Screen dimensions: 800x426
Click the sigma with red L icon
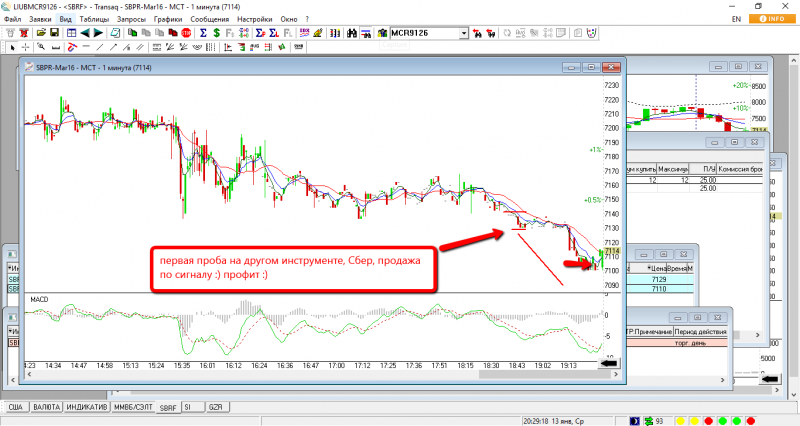(x=273, y=33)
